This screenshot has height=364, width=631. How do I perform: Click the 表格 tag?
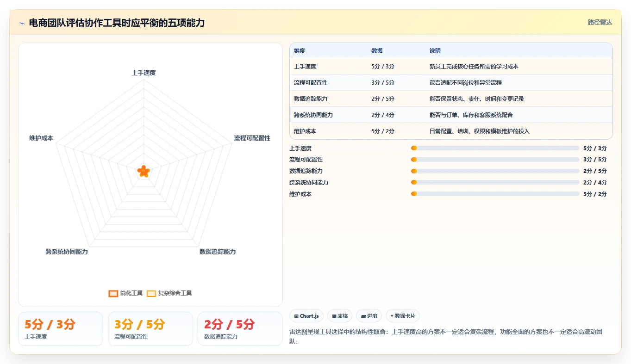click(x=340, y=316)
